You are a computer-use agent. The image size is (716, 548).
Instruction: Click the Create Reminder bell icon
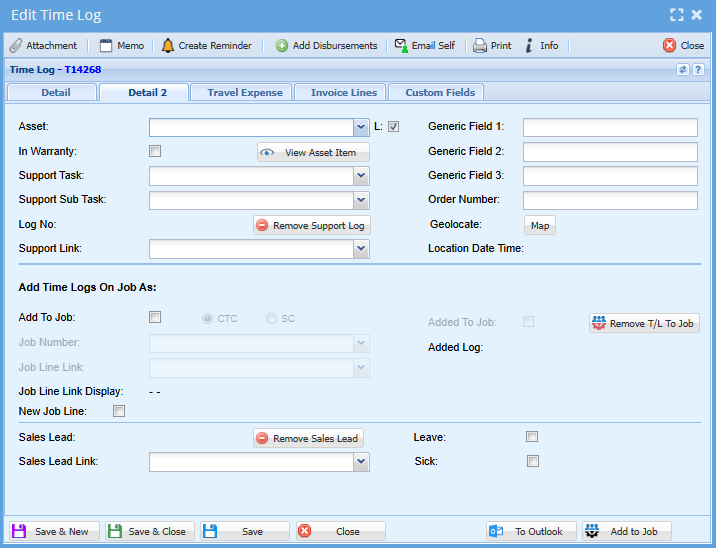[168, 46]
